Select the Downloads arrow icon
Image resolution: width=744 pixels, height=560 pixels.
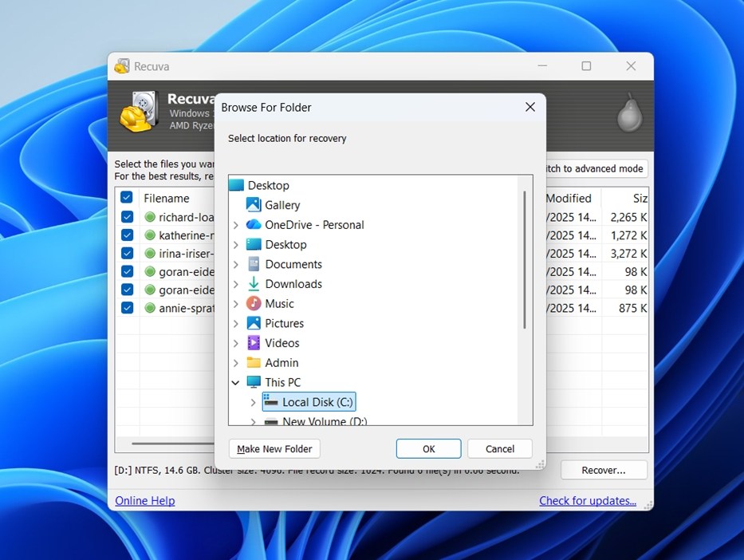point(254,284)
